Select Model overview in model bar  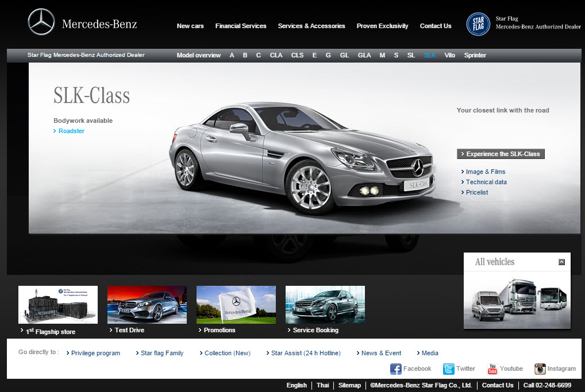pyautogui.click(x=198, y=55)
